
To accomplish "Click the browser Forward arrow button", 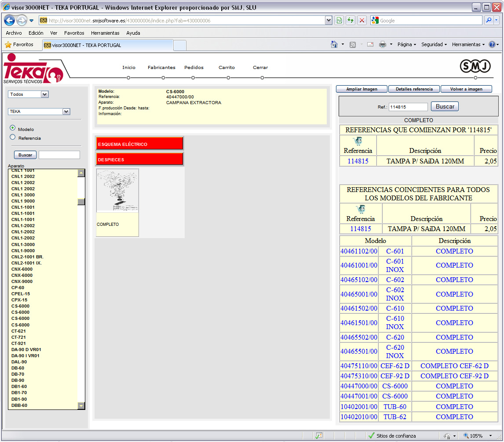I will (x=22, y=21).
